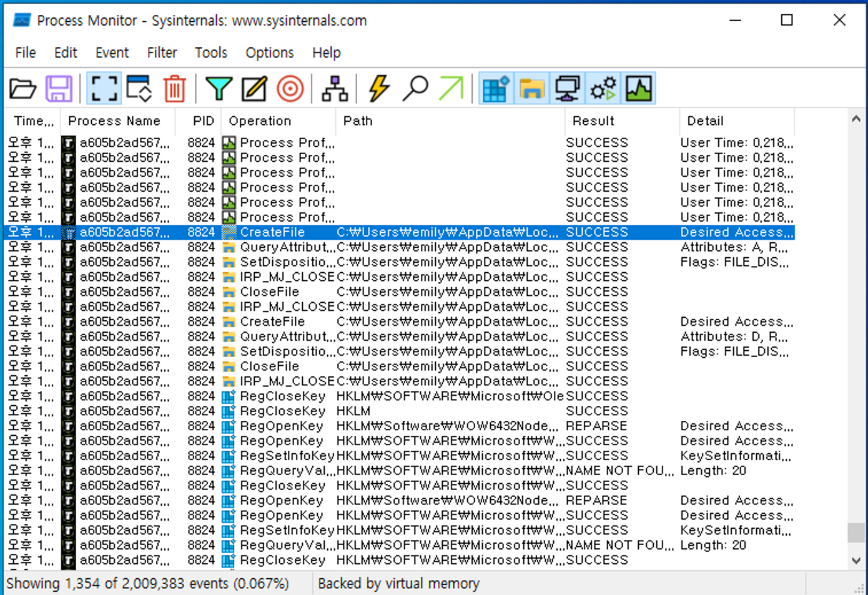Click the Result column header
The image size is (868, 595).
(x=622, y=121)
